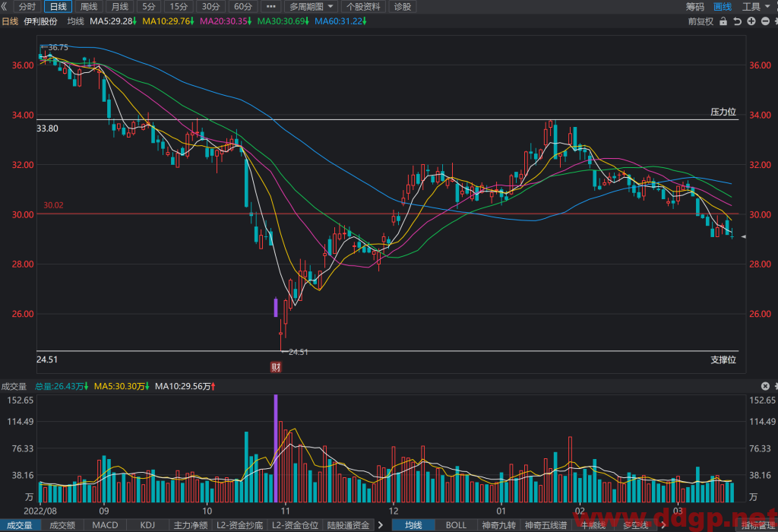Click the lock icon beside 前复权
This screenshot has width=778, height=532.
tap(723, 21)
